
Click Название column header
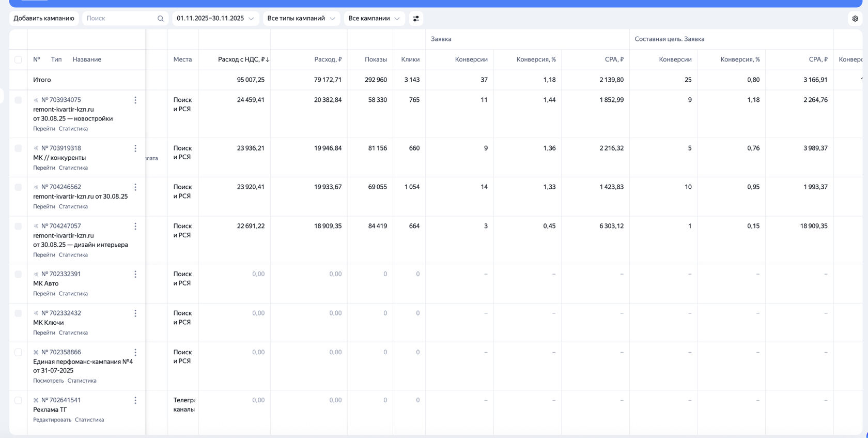click(87, 59)
